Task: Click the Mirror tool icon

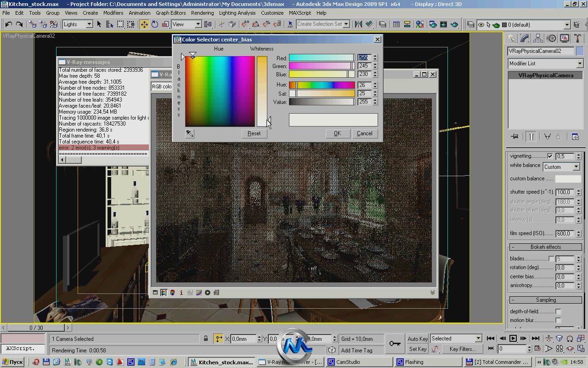Action: click(x=358, y=24)
